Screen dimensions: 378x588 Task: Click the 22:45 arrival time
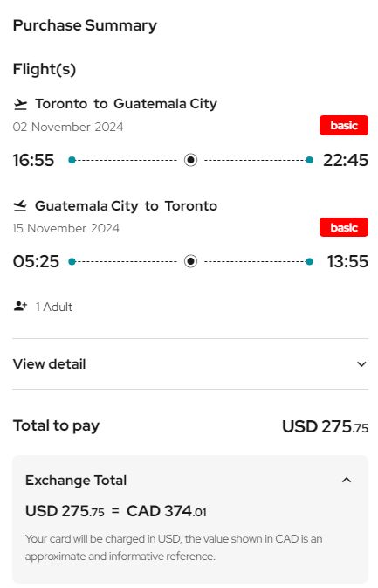coord(346,160)
